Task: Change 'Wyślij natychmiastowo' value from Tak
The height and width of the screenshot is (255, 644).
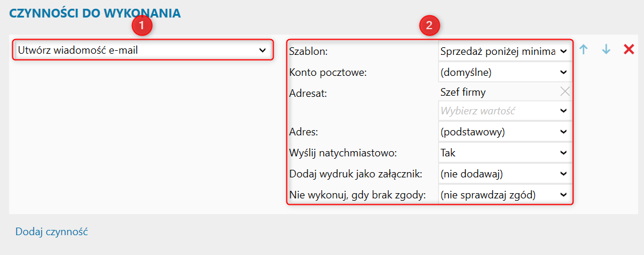Action: 504,153
